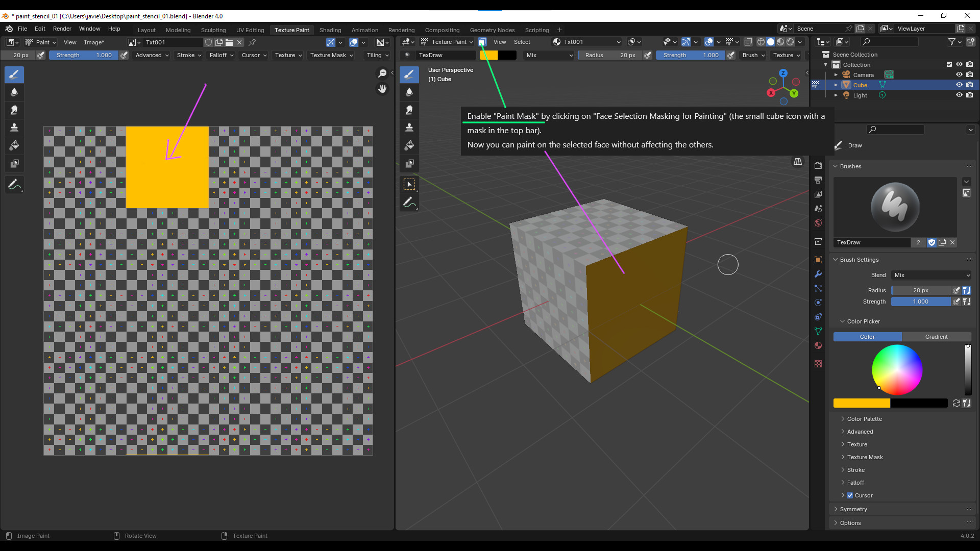Image resolution: width=980 pixels, height=551 pixels.
Task: Expand the Symmetry panel
Action: (x=853, y=509)
